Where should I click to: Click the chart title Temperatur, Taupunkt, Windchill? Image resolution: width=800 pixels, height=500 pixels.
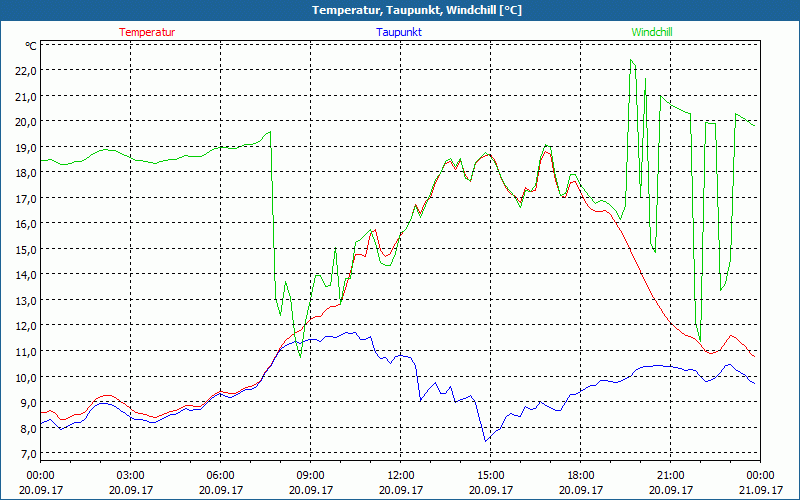(416, 10)
